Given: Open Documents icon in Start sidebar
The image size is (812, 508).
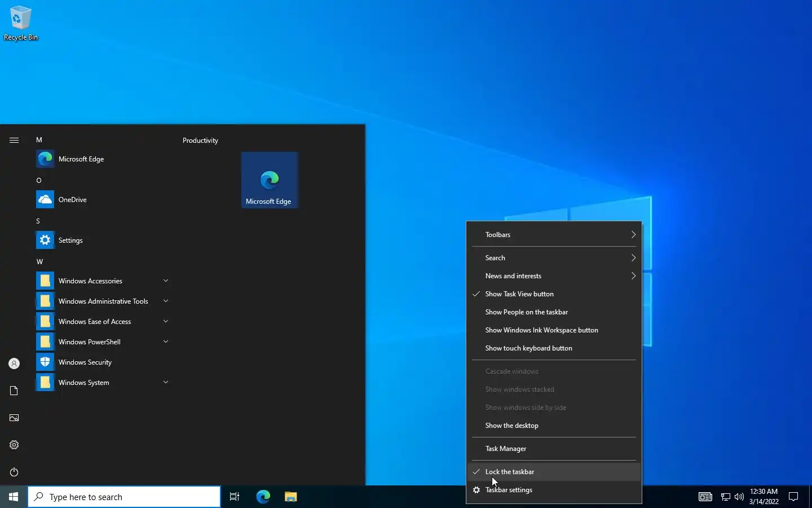Looking at the screenshot, I should 14,391.
